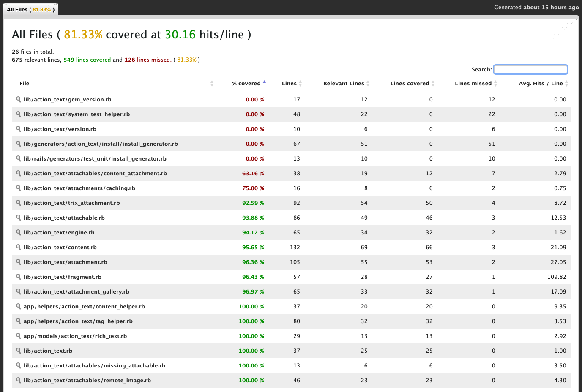Sort by Lines missed column
The image size is (582, 392).
(x=469, y=84)
